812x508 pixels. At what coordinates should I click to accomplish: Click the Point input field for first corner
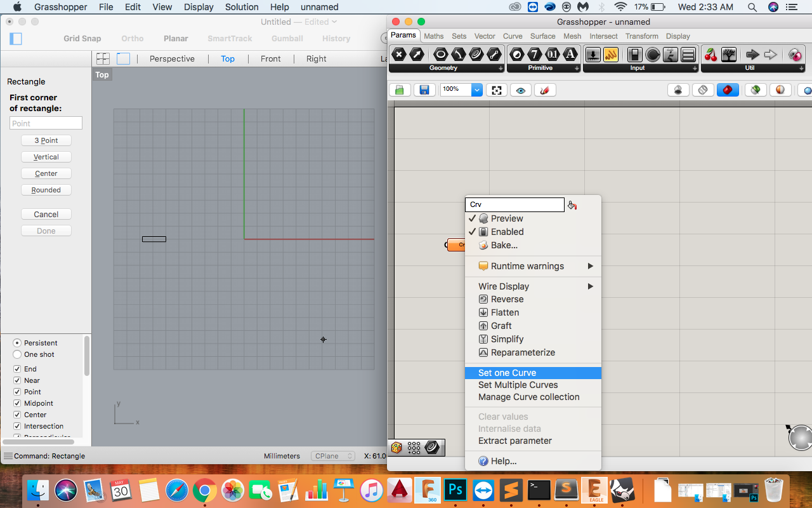[46, 123]
